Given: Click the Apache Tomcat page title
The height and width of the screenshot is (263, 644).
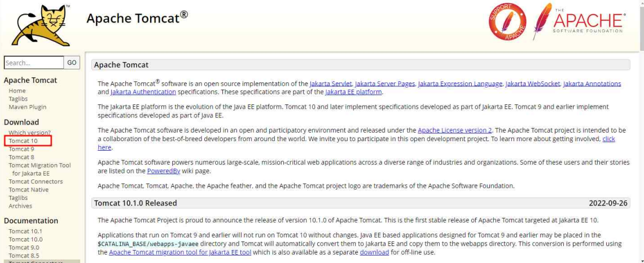Looking at the screenshot, I should point(137,18).
